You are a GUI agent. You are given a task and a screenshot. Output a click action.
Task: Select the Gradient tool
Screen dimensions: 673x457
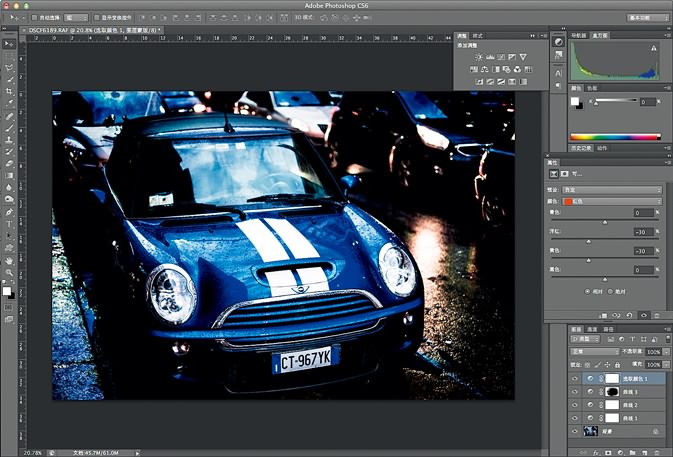9,176
